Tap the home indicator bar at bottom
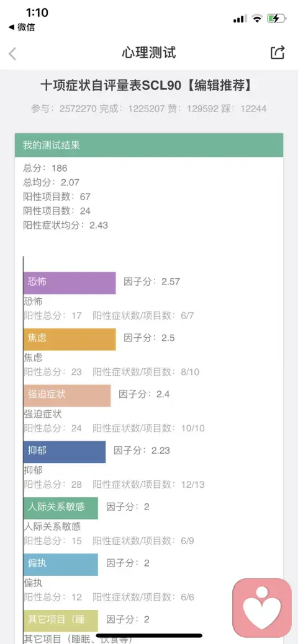Viewport: 298px width, 644px height. click(149, 635)
